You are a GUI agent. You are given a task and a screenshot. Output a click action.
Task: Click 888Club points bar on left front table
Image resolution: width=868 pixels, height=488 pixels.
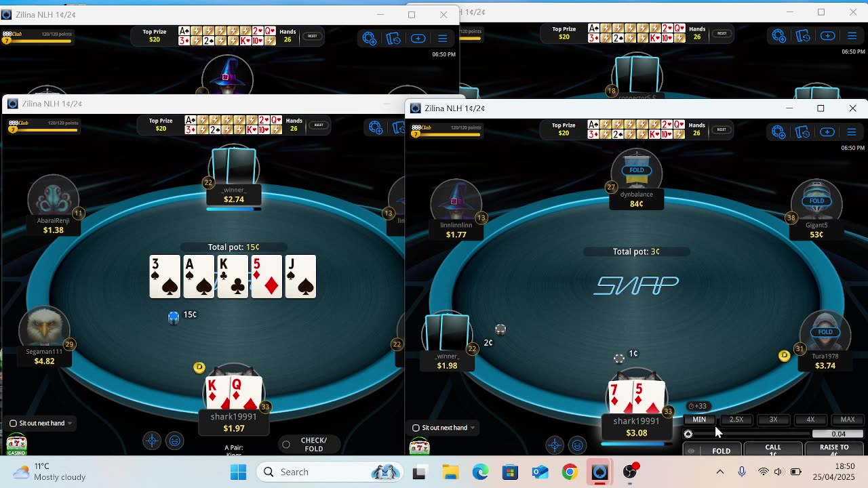point(44,126)
